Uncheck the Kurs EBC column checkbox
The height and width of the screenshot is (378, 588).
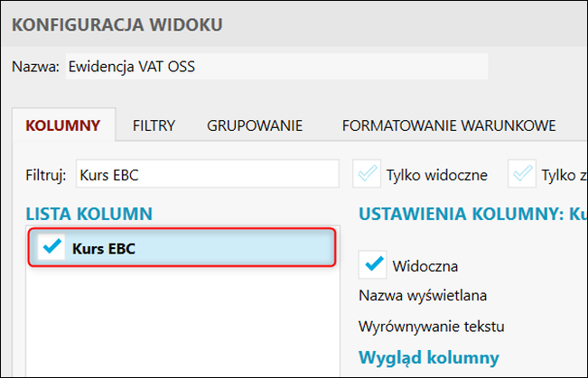click(x=51, y=247)
